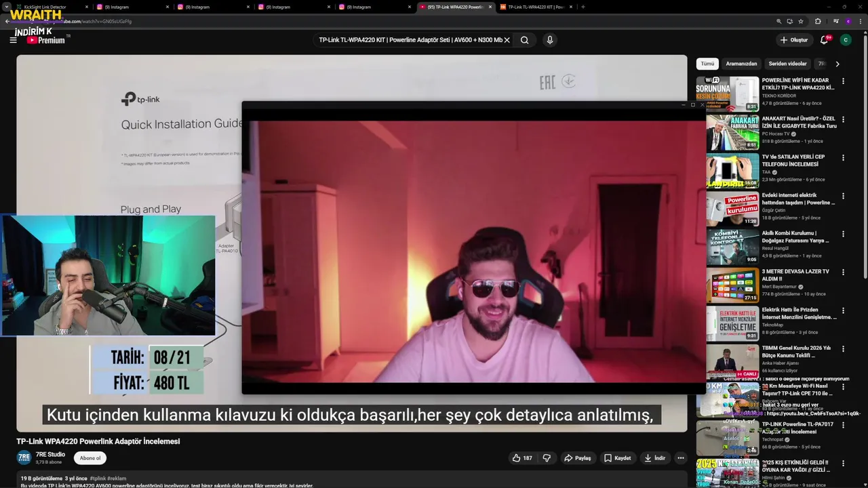Open options menu for TBMM Genel Kurulu video
This screenshot has height=488, width=868.
click(x=844, y=348)
